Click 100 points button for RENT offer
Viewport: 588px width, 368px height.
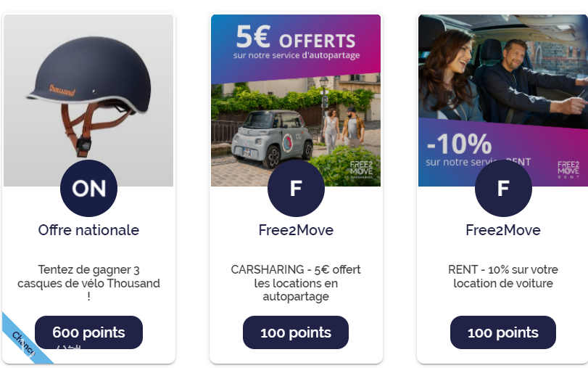[x=503, y=332]
